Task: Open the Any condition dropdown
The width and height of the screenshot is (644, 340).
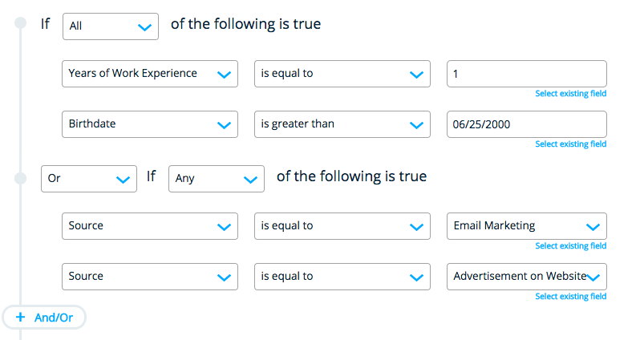Action: pyautogui.click(x=217, y=178)
